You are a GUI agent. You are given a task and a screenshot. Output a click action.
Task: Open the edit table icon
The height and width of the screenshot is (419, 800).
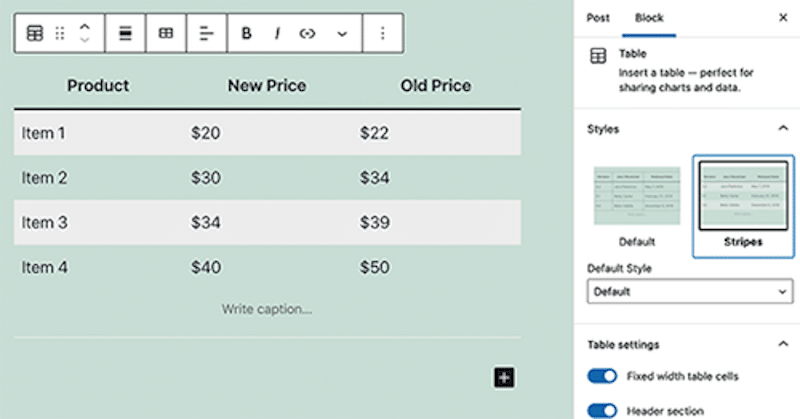[x=166, y=33]
